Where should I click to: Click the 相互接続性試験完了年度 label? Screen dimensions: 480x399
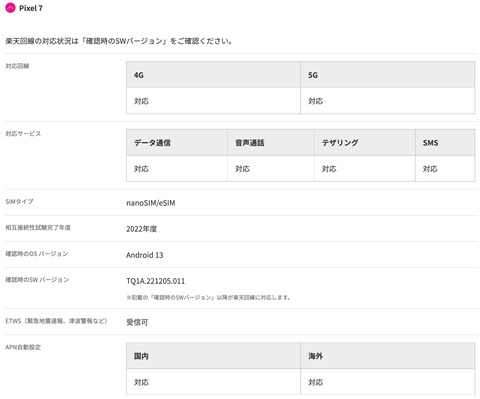(38, 228)
